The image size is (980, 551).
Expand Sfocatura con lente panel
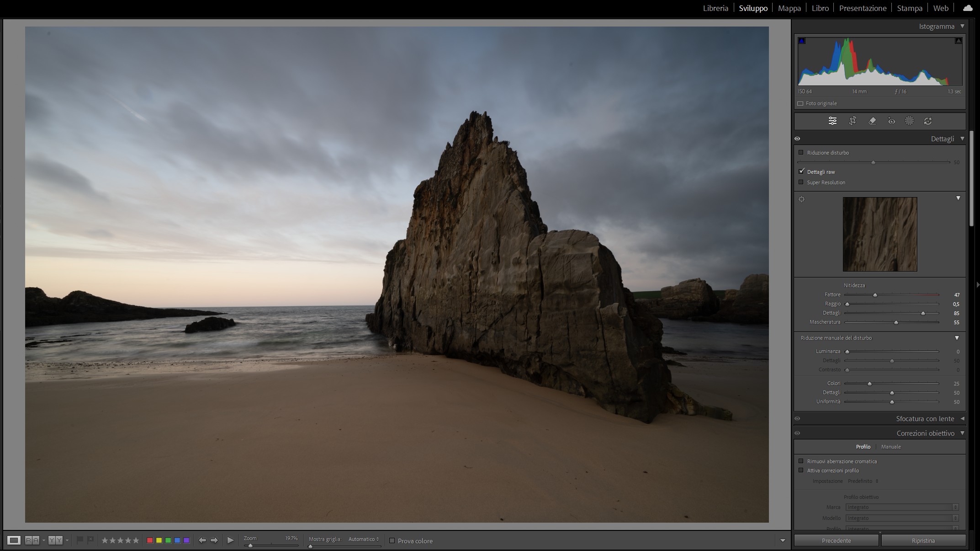point(962,419)
